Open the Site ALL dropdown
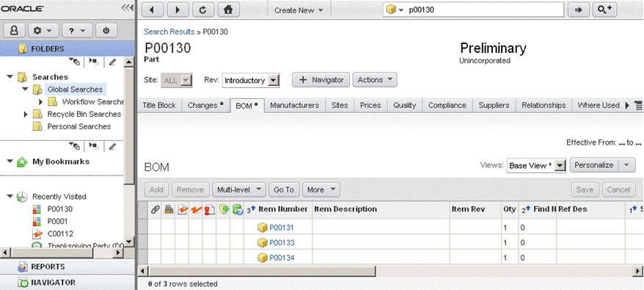This screenshot has height=290, width=644. pos(186,80)
